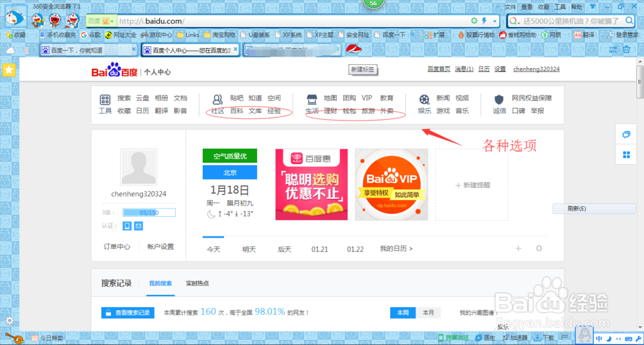Click the Baidu logo in page header
The width and height of the screenshot is (644, 345).
coord(115,70)
